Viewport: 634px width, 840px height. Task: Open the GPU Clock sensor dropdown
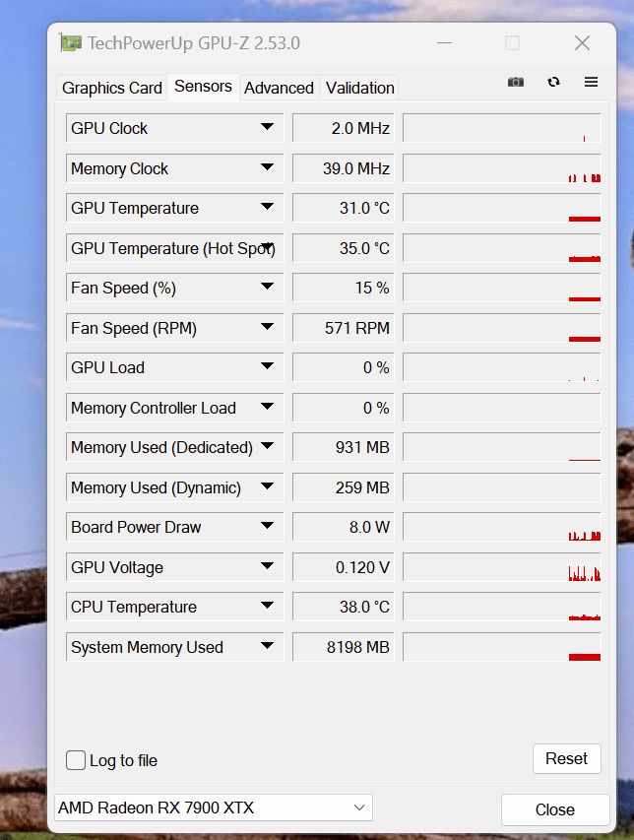tap(267, 127)
